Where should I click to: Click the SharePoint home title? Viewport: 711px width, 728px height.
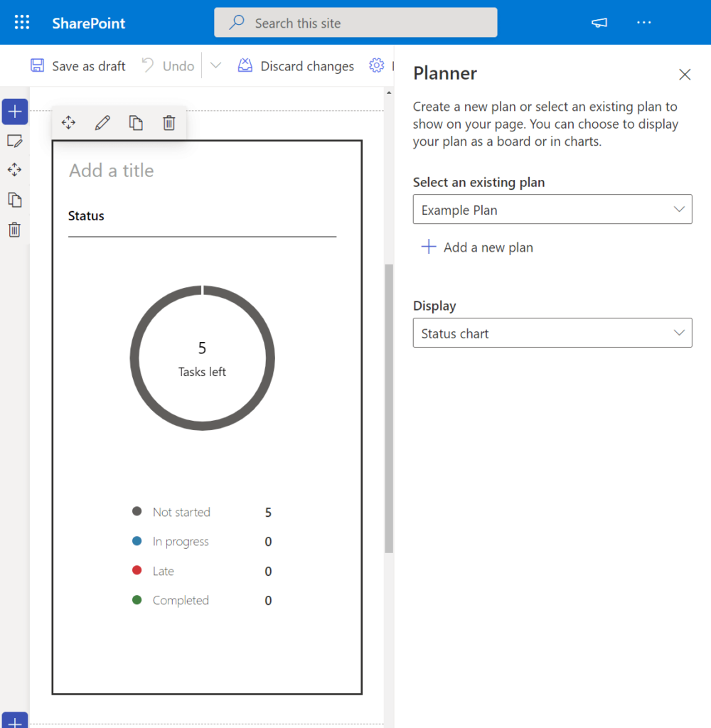point(88,23)
